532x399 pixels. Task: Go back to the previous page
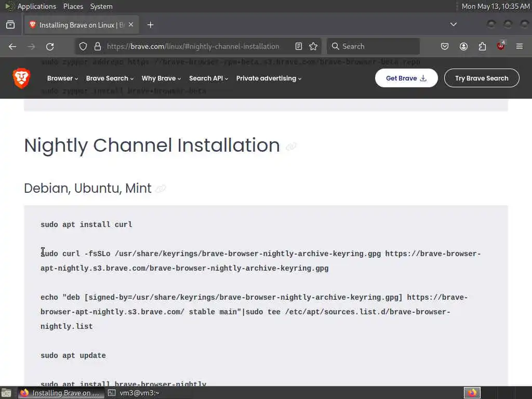12,46
